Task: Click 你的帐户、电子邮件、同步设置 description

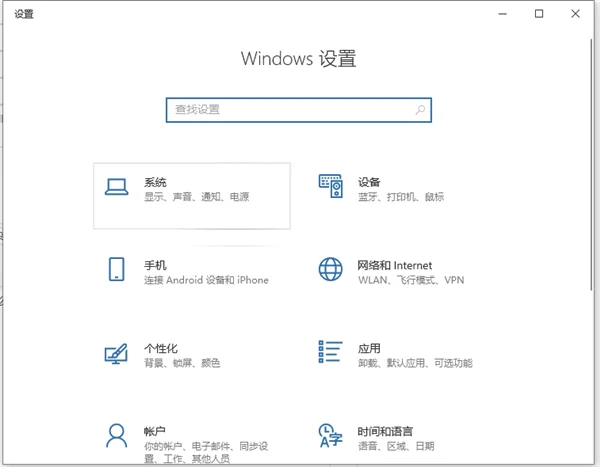Action: pos(206,452)
